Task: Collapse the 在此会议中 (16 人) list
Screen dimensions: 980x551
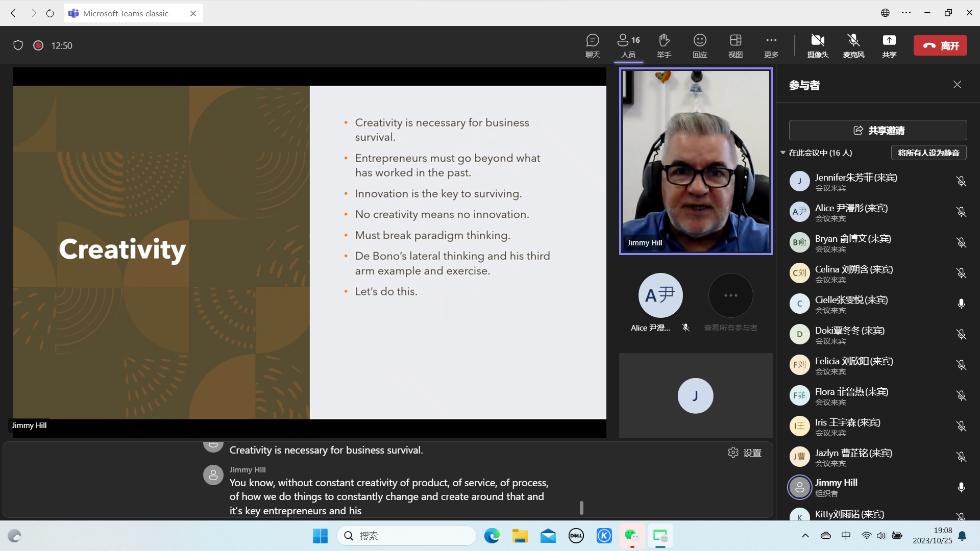Action: [x=783, y=153]
